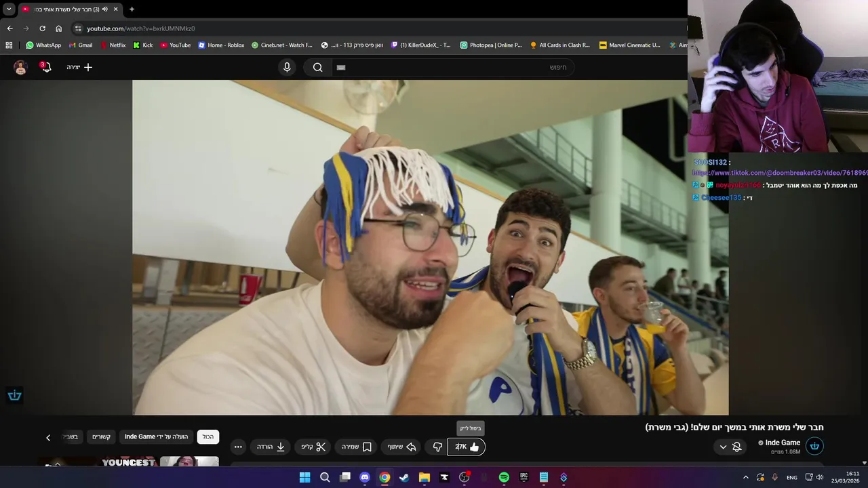The height and width of the screenshot is (488, 868).
Task: Open the YouTube bookmark
Action: click(x=176, y=45)
